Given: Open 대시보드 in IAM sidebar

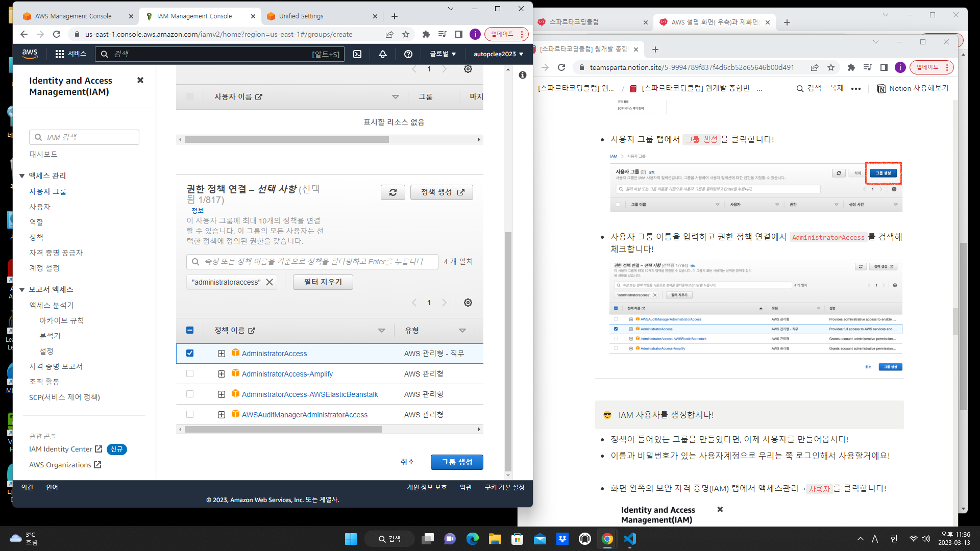Looking at the screenshot, I should coord(43,154).
